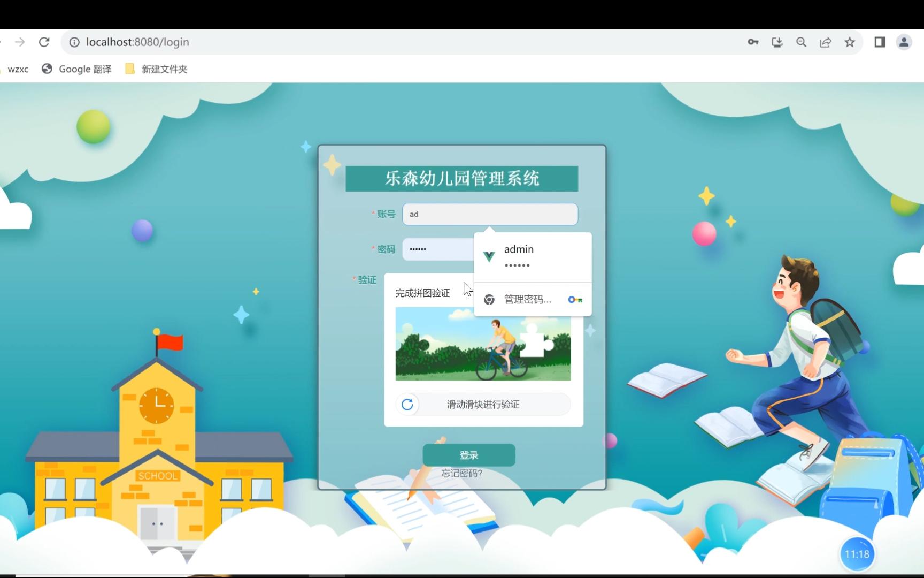The image size is (924, 578).
Task: Click the Google Password Manager key icon
Action: (x=576, y=299)
